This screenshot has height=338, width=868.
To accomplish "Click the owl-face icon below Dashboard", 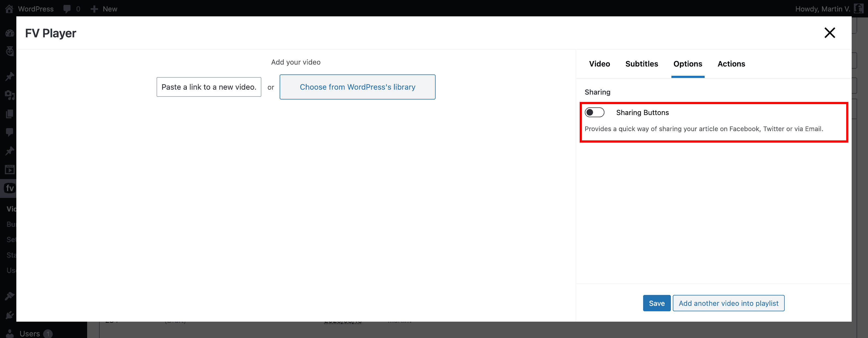I will click(x=10, y=51).
